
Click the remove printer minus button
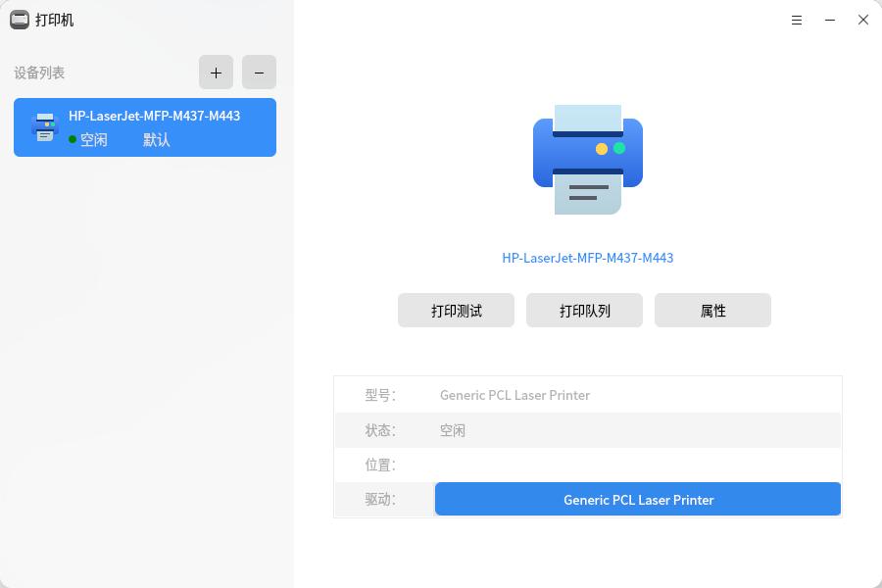[259, 73]
